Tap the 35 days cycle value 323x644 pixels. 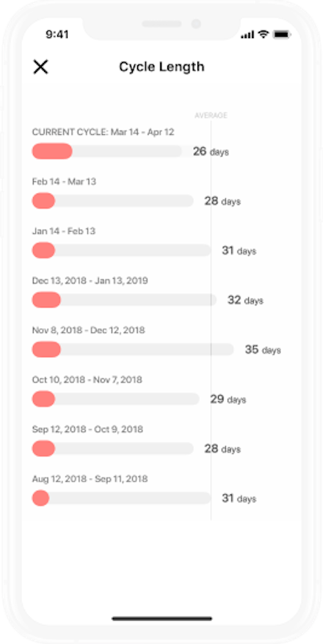pos(263,350)
